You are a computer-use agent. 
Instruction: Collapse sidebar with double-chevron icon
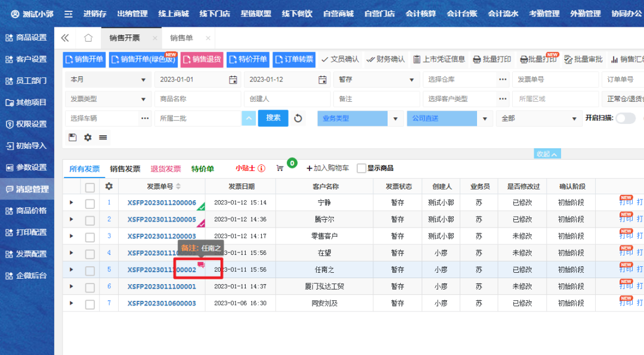[x=65, y=38]
